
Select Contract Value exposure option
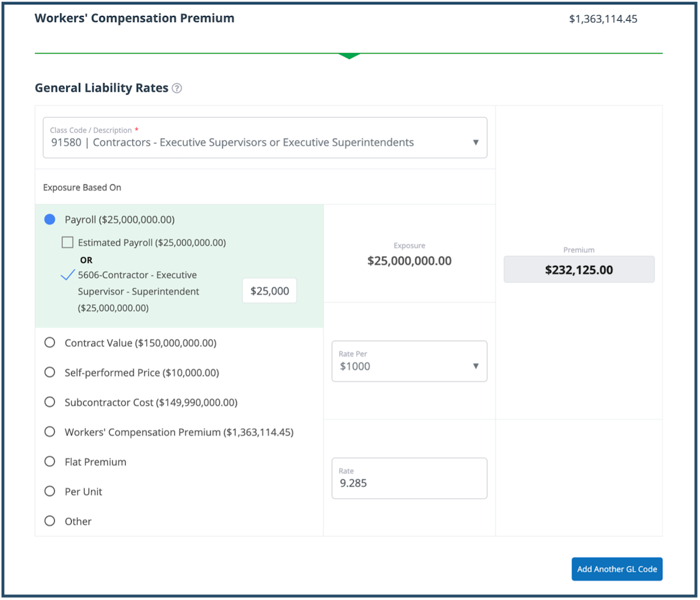point(50,343)
